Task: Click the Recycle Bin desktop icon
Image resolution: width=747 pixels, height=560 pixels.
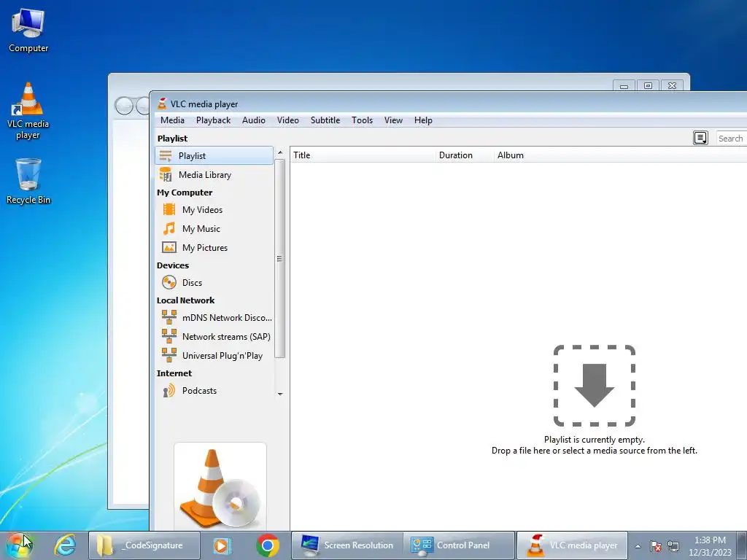Action: click(28, 182)
